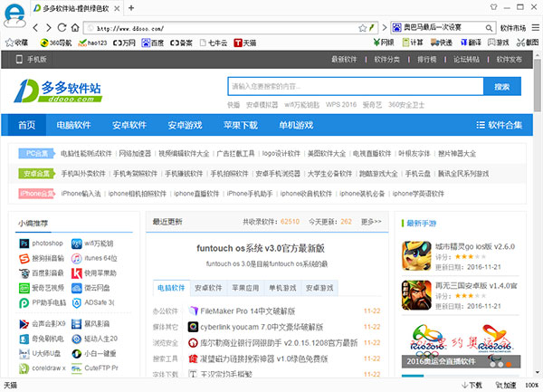Click the 多多软件站 site logo
The height and width of the screenshot is (392, 543).
pos(58,91)
